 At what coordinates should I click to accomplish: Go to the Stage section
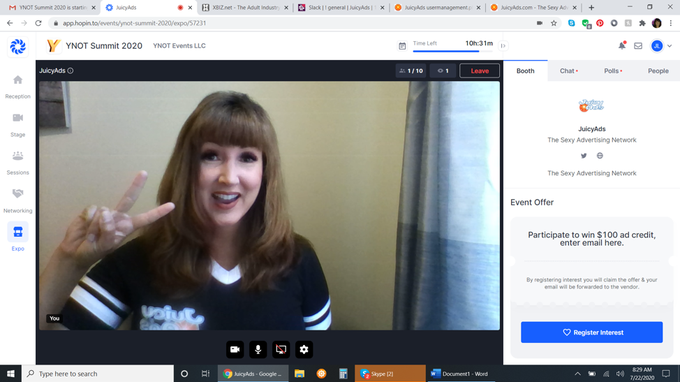pyautogui.click(x=18, y=125)
